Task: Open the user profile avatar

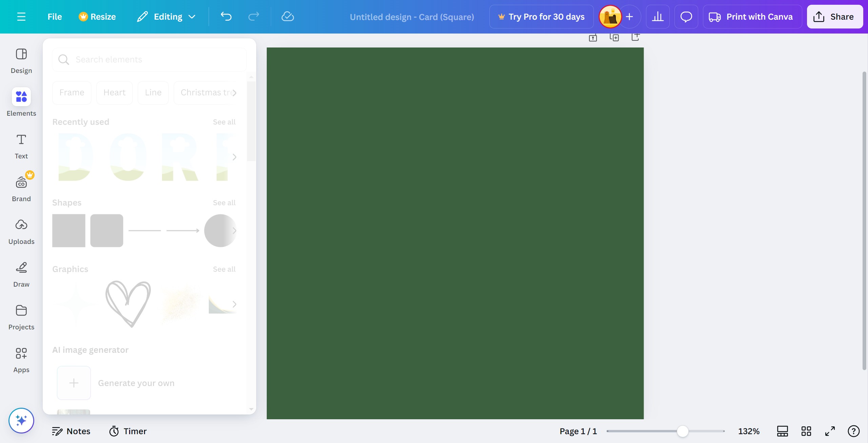Action: coord(610,17)
